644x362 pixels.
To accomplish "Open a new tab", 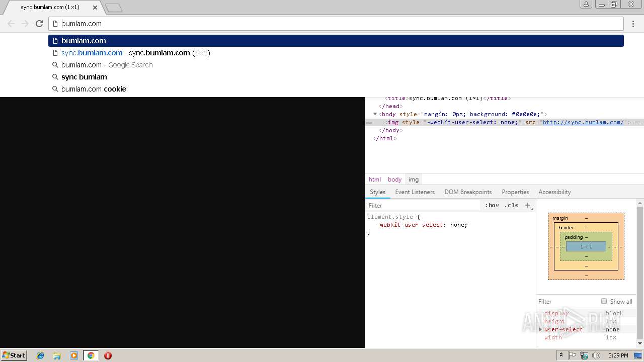I will [114, 8].
